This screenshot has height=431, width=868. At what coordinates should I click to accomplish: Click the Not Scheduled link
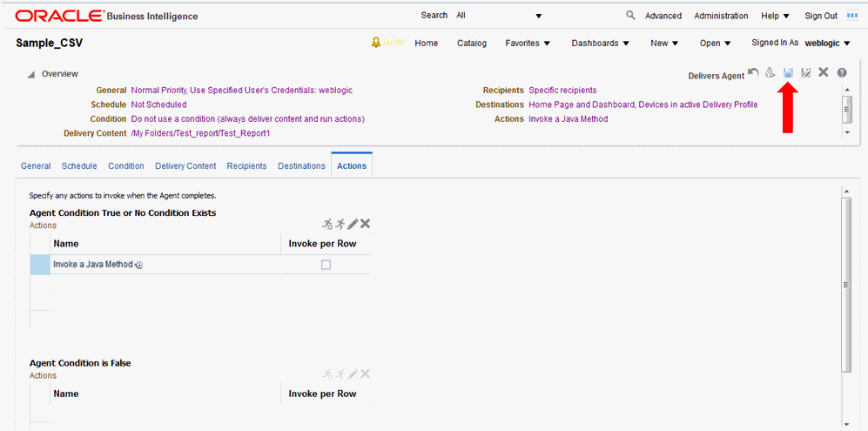coord(158,104)
